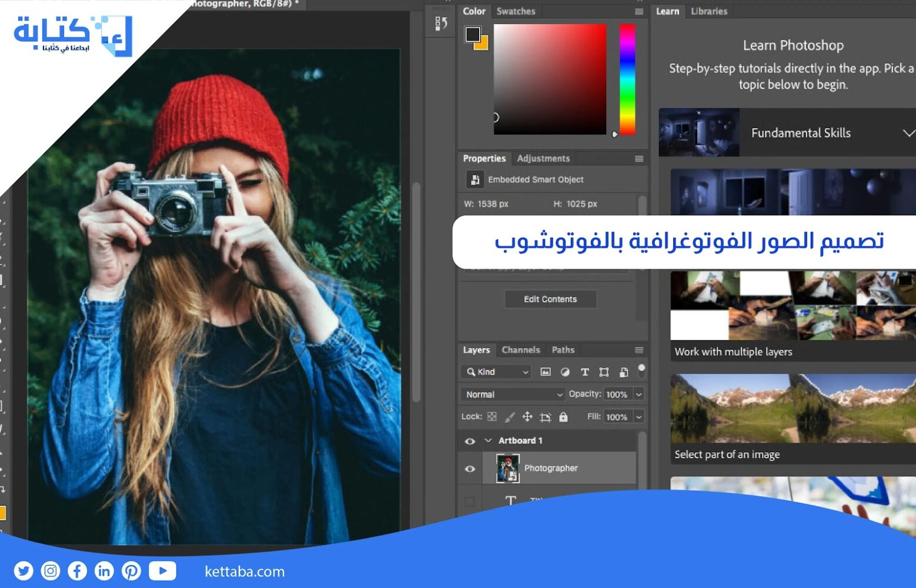
Task: Open the Facebook icon in the footer
Action: (x=78, y=571)
